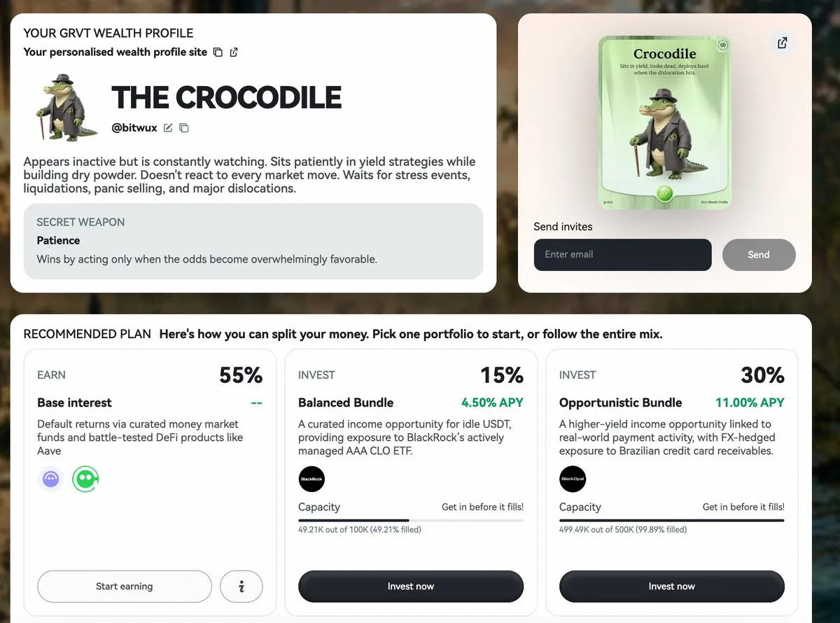Viewport: 840px width, 623px height.
Task: Click the Opportunistic Bundle capacity progress bar
Action: coord(672,520)
